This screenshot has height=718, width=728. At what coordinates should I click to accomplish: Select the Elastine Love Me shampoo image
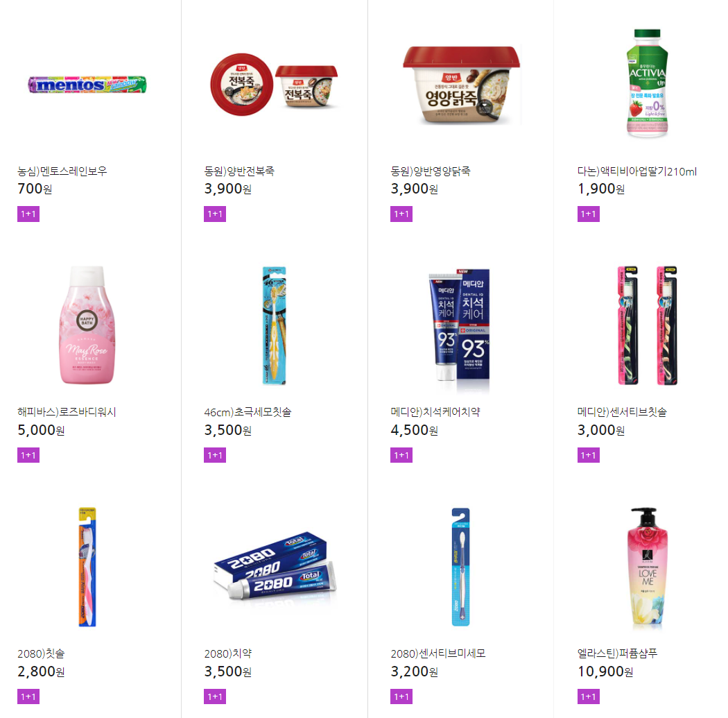click(x=647, y=567)
